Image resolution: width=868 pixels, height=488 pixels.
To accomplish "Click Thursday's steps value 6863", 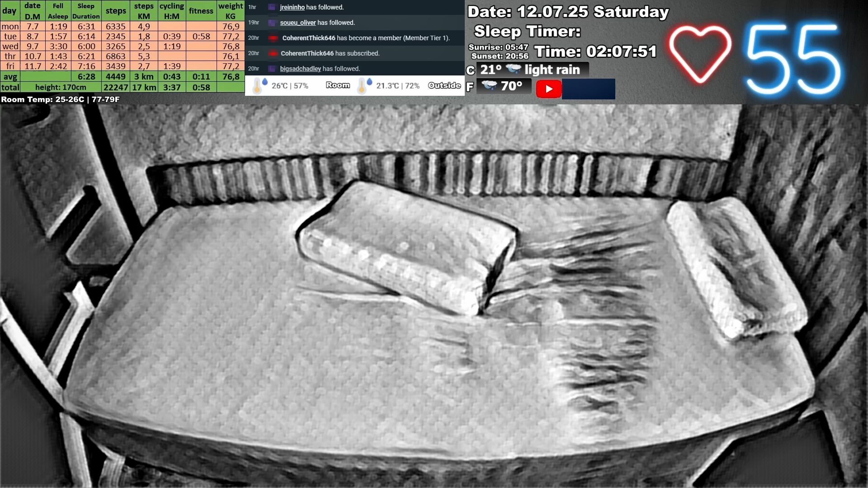I will [116, 56].
